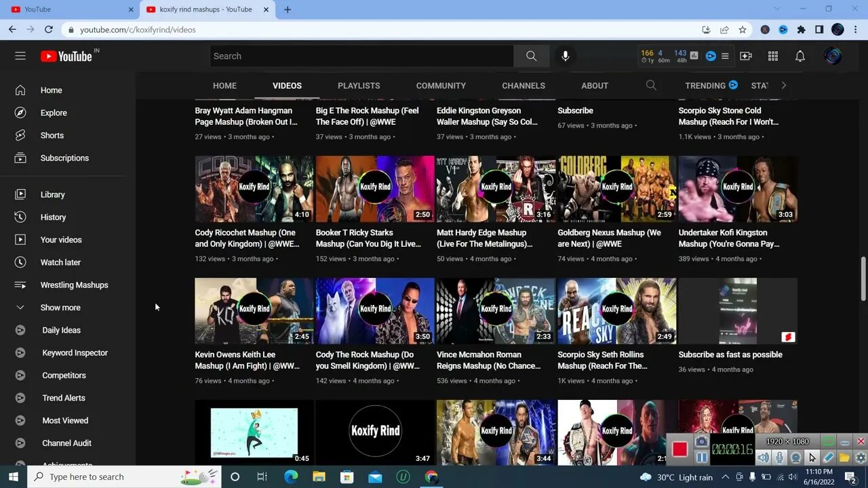Toggle the recorder's green capture area button
868x488 pixels.
click(x=828, y=442)
